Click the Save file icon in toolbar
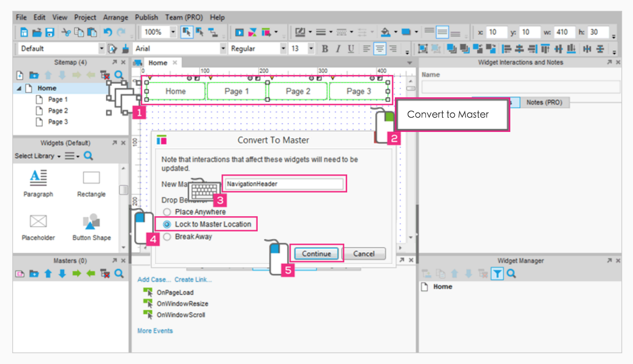The image size is (633, 364). click(50, 32)
